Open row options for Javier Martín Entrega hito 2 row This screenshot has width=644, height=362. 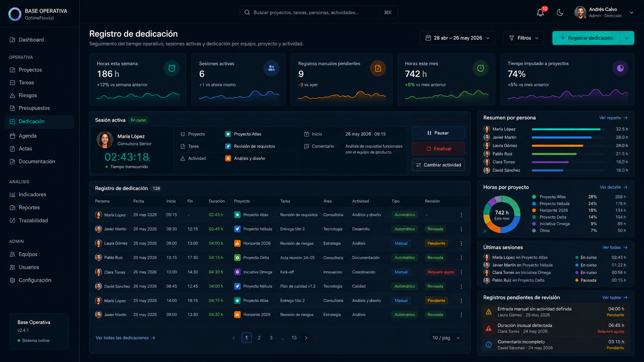click(x=461, y=229)
